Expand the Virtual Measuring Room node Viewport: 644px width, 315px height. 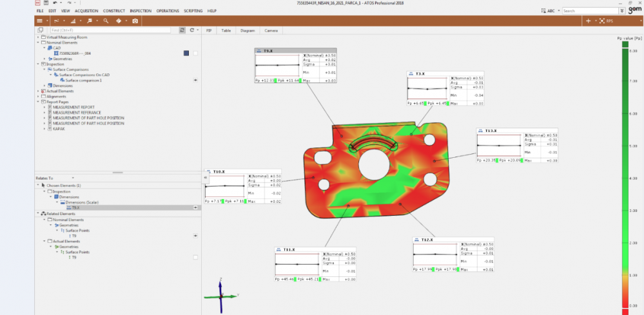37,37
